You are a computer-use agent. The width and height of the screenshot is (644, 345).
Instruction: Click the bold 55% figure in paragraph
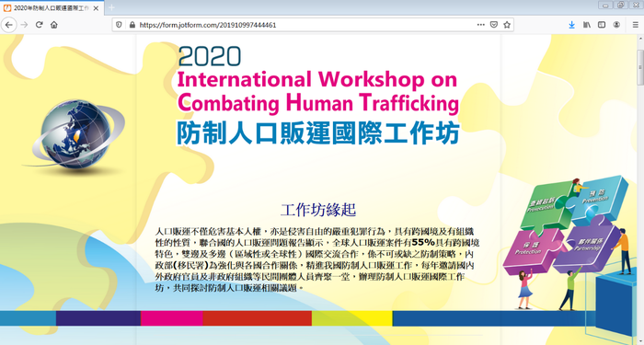tap(423, 241)
